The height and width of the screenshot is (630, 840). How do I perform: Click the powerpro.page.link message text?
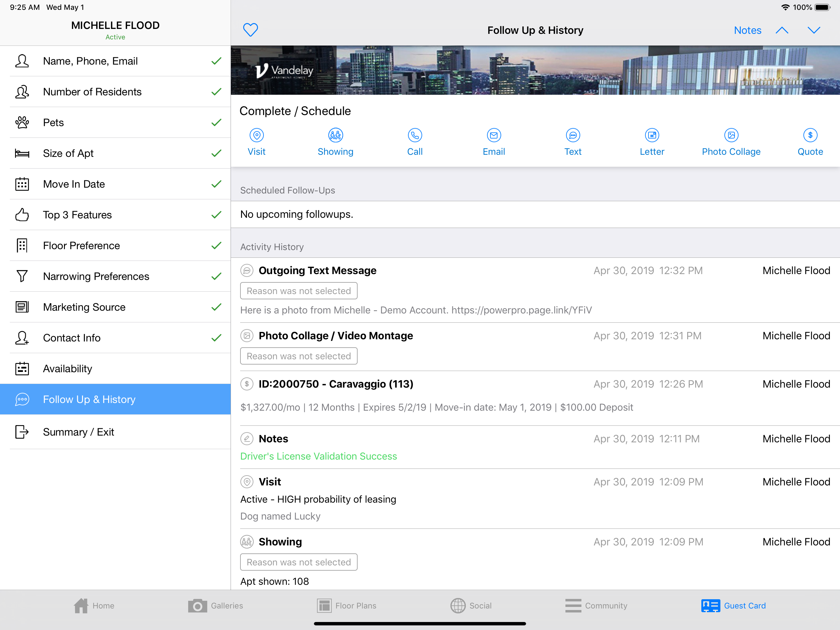pos(416,310)
